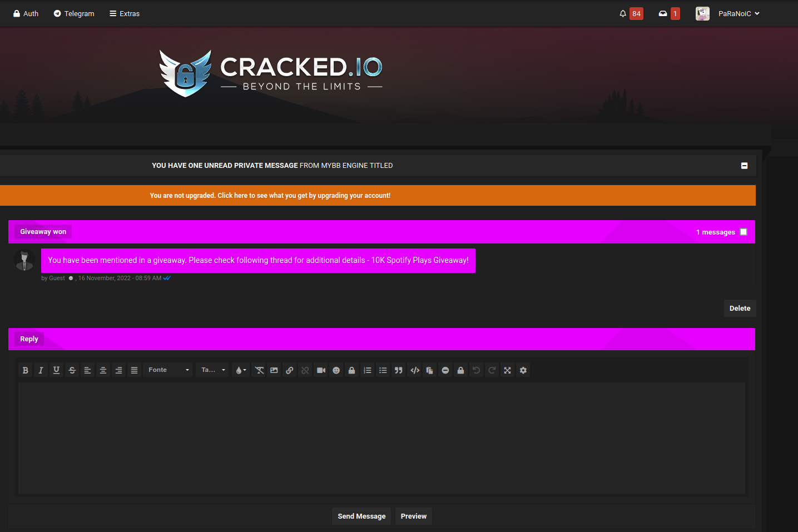798x532 pixels.
Task: Insert a horizontal rule with the minus-circle icon
Action: tap(445, 370)
